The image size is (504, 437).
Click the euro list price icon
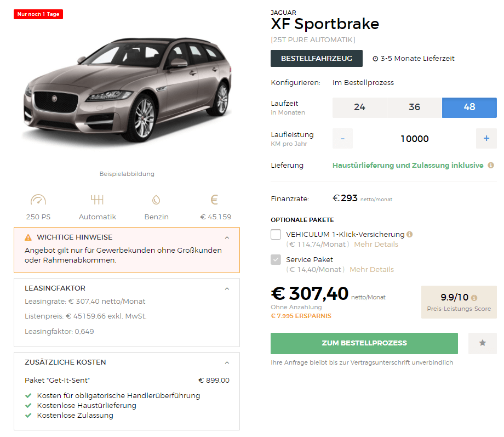click(x=214, y=200)
